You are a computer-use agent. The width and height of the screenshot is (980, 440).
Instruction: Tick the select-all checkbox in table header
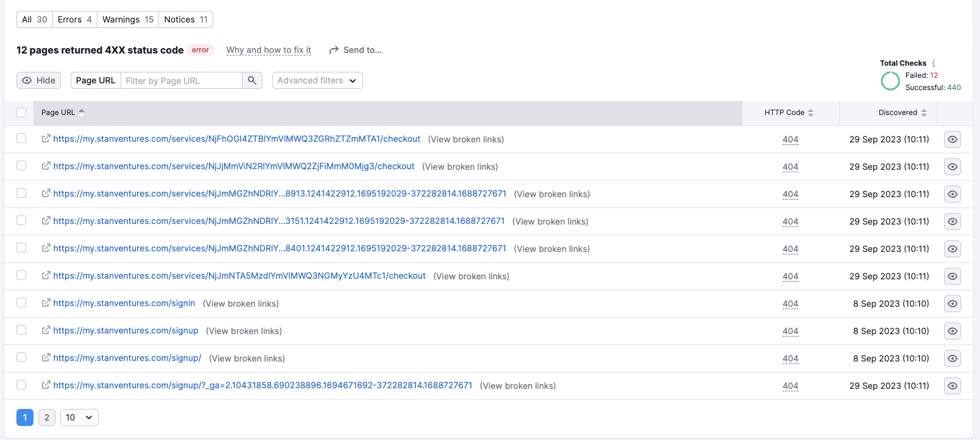[x=21, y=113]
